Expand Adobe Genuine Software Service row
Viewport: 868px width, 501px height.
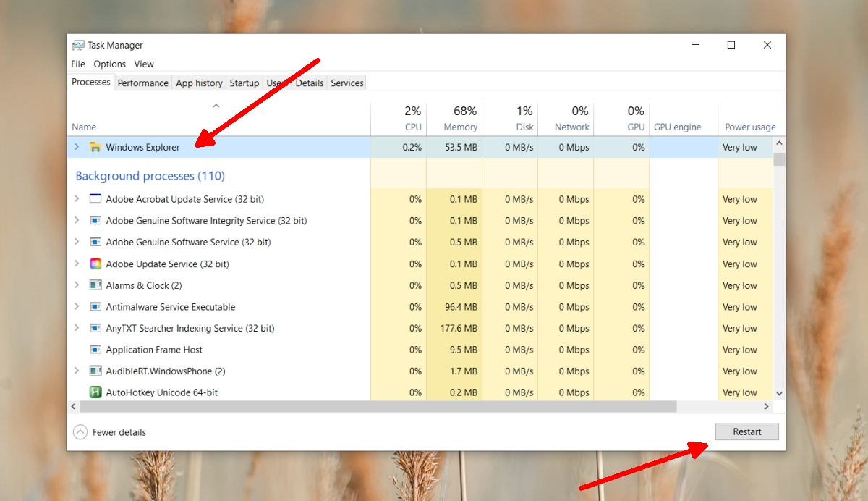coord(77,242)
